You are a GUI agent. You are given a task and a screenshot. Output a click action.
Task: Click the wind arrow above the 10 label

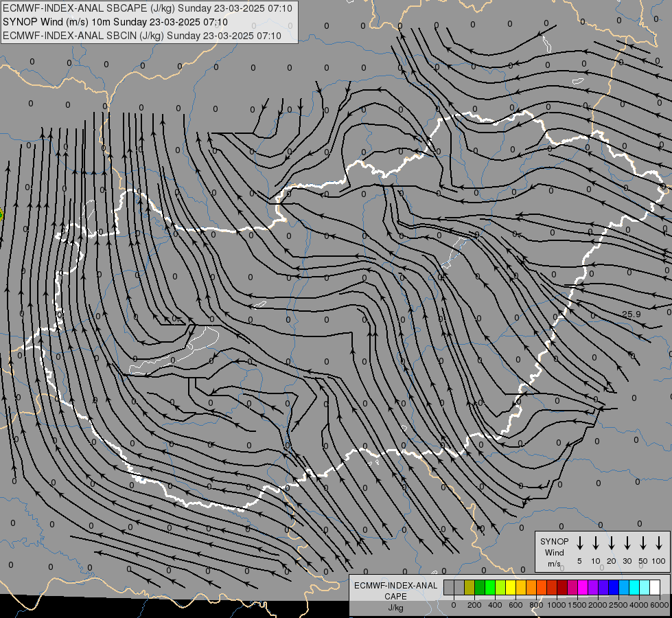click(596, 542)
